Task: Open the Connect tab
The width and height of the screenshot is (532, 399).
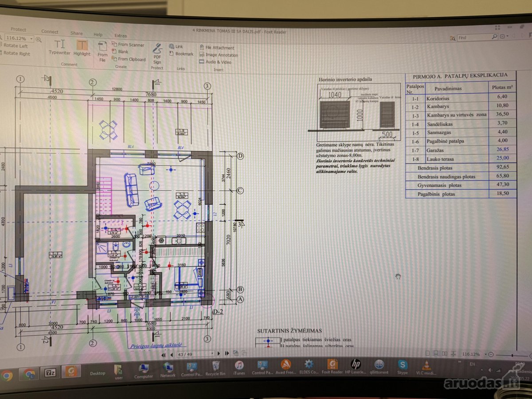Action: pyautogui.click(x=50, y=31)
